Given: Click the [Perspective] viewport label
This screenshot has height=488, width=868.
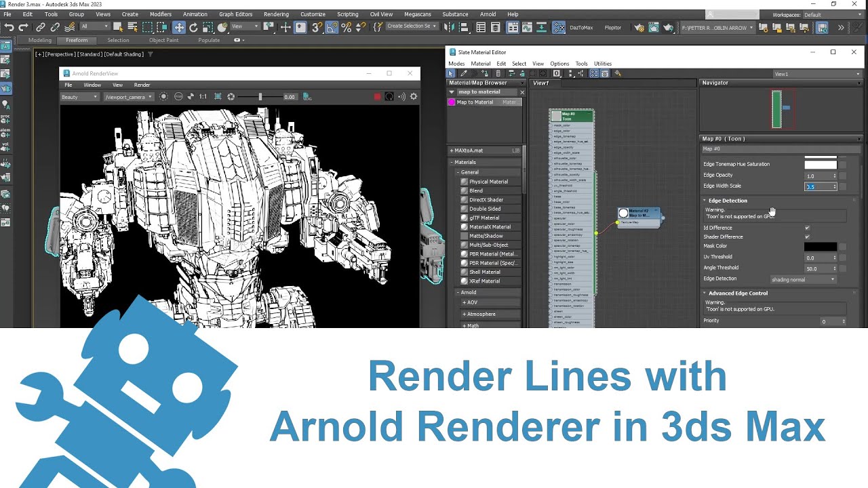Looking at the screenshot, I should pos(60,54).
